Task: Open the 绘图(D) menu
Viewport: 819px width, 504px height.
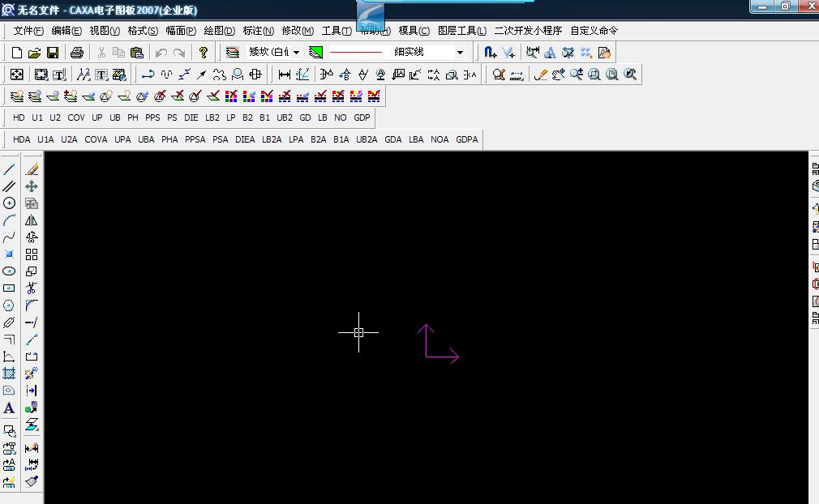Action: 220,31
